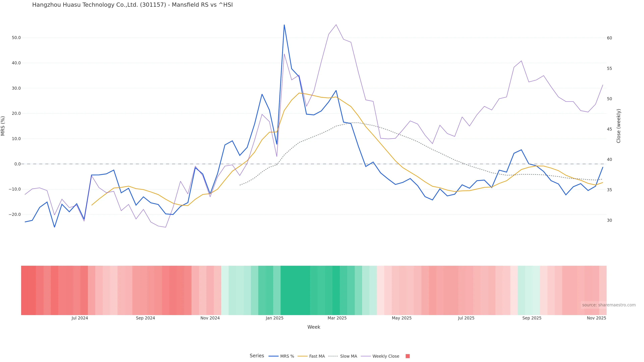Screen dimensions: 644x362
Task: Click the Series legend title
Action: tap(257, 356)
